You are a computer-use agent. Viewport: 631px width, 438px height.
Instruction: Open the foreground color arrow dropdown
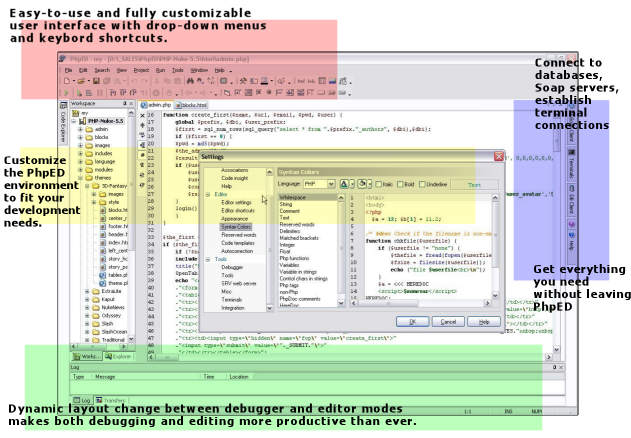pyautogui.click(x=352, y=184)
